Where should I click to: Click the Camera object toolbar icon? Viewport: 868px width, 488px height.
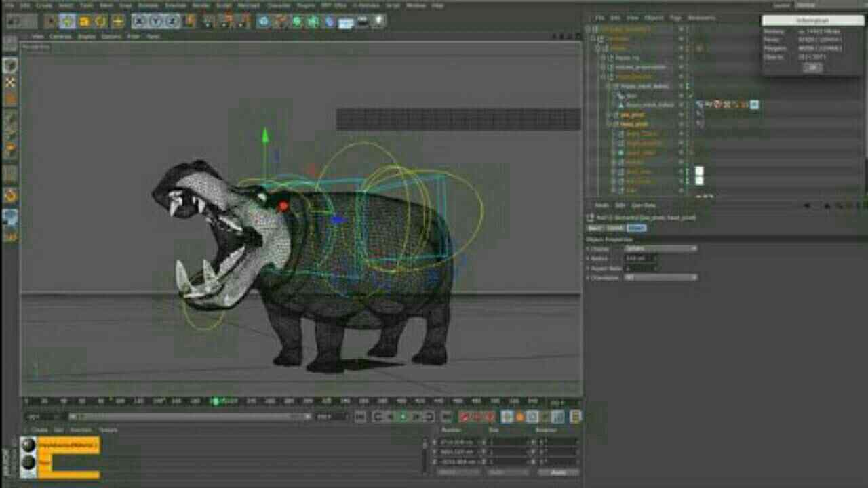(x=362, y=21)
